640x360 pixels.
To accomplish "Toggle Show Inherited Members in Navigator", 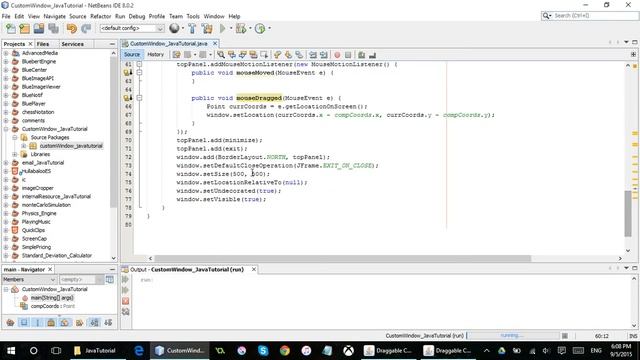I will 10,323.
